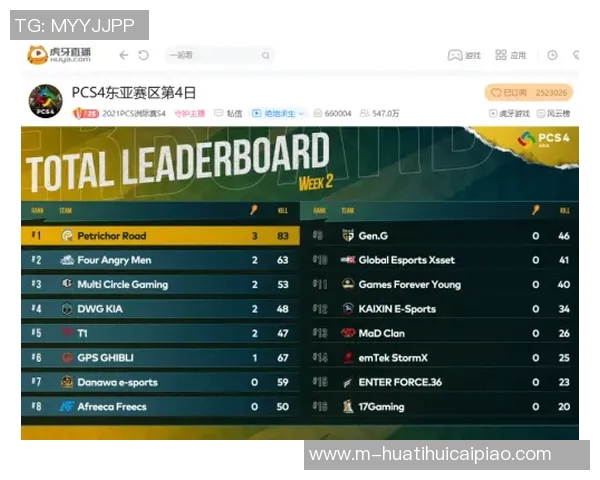Open the 游戏 games menu
Viewport: 600px width, 480px height.
pyautogui.click(x=464, y=55)
